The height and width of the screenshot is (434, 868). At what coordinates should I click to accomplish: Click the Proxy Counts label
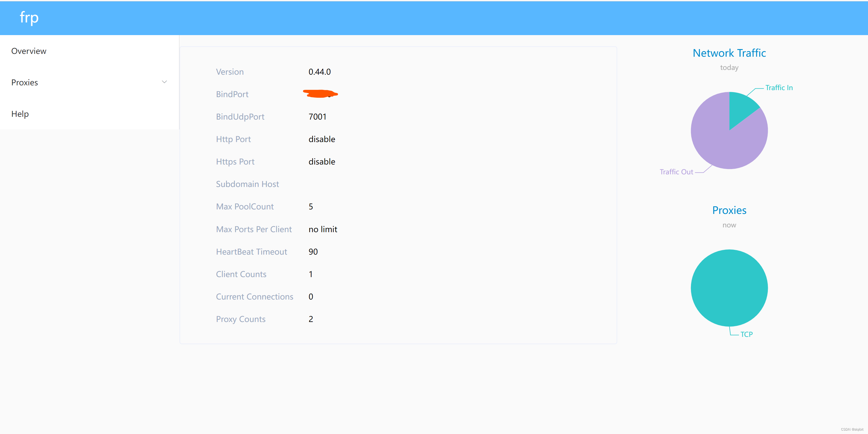(x=241, y=319)
